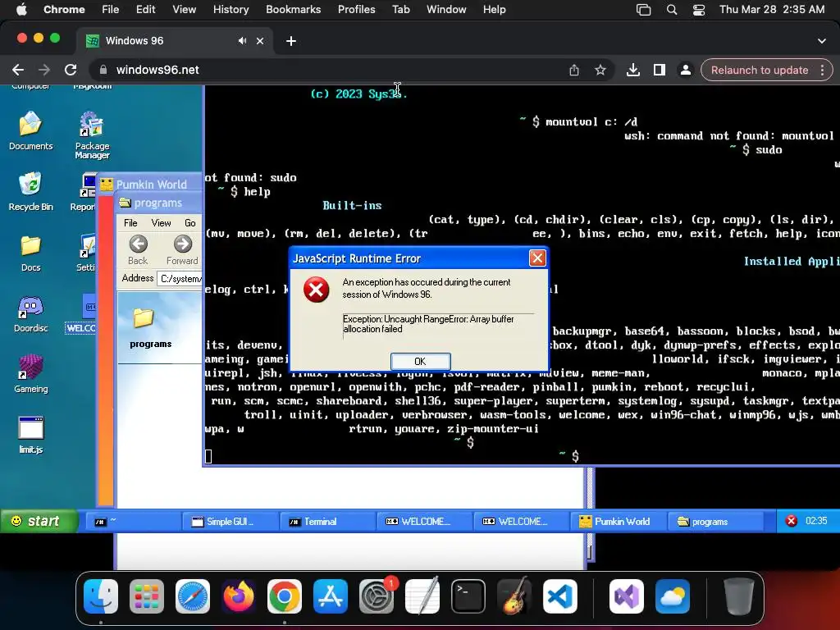
Task: Select the programs taskbar item
Action: (714, 521)
